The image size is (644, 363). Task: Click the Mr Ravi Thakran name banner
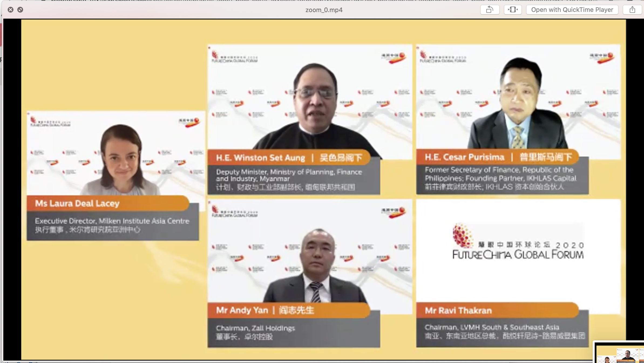pos(497,310)
